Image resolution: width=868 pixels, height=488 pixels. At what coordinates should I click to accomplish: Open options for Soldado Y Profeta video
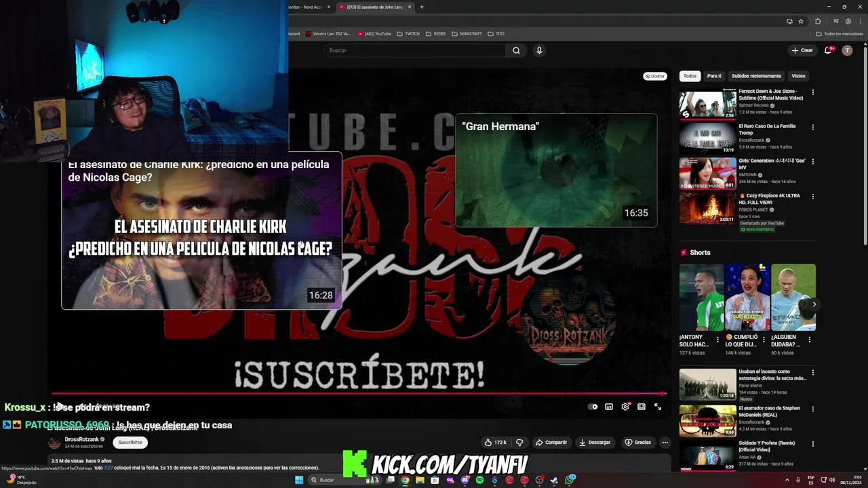[812, 444]
